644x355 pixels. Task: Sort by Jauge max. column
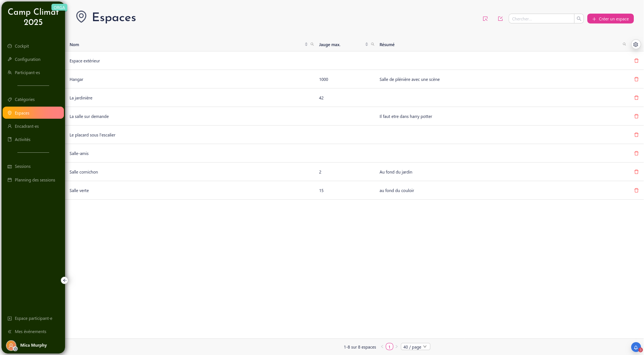[x=366, y=45]
